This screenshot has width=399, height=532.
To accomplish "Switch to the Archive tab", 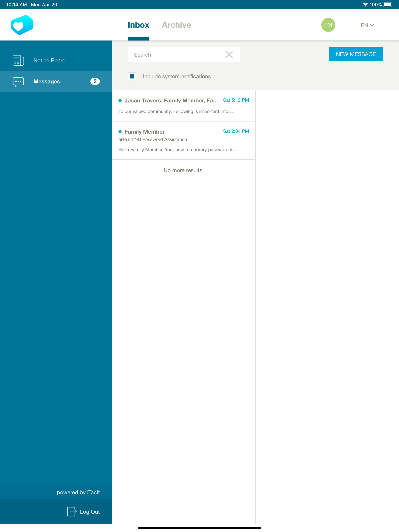I will coord(176,25).
